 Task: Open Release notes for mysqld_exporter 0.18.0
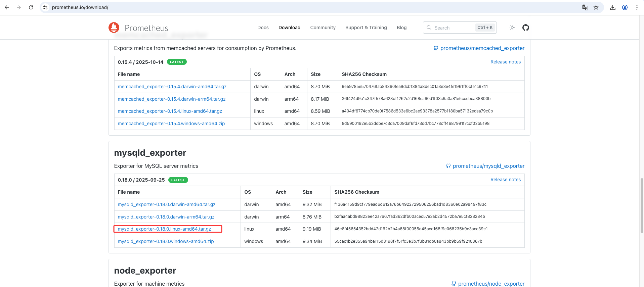(x=506, y=180)
